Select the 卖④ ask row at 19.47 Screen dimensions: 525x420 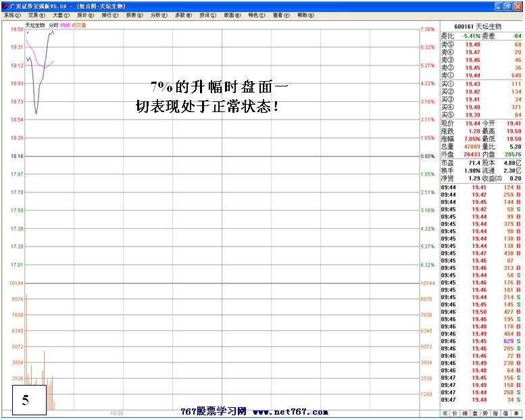[481, 52]
